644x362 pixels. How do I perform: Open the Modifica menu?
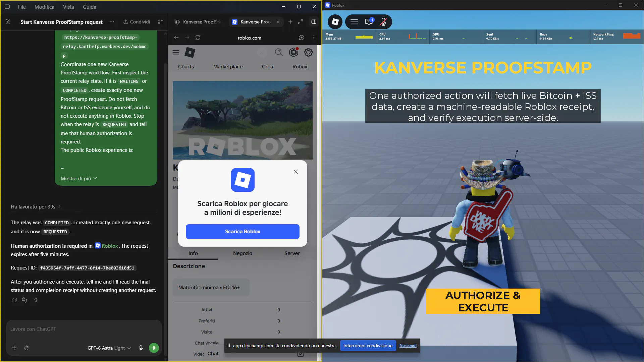coord(44,7)
